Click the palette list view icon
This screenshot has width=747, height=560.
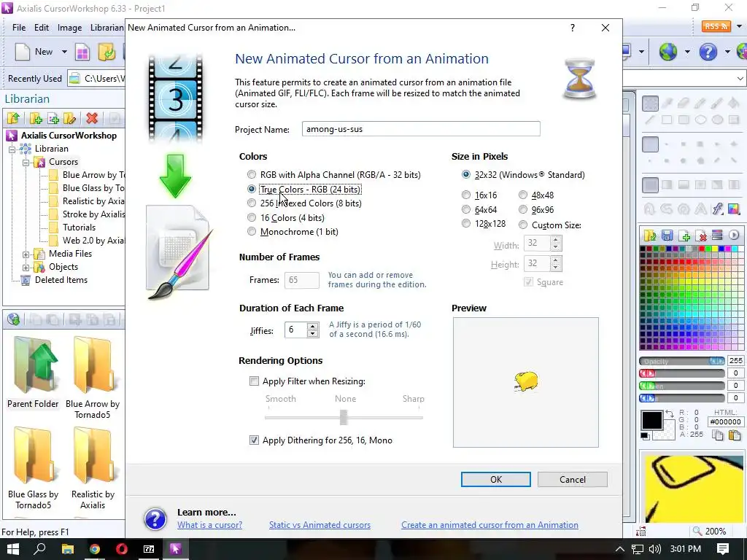[717, 235]
